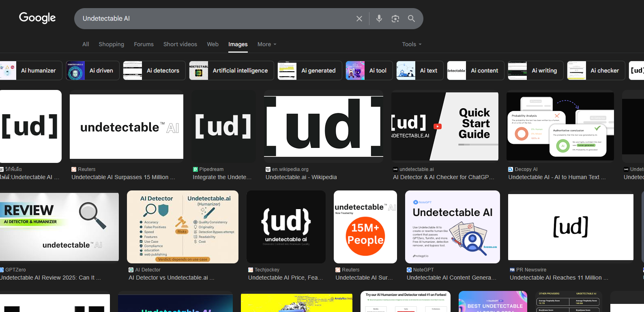
Task: Open 'AI Detector vs Undetectable.ai' link
Action: [172, 278]
